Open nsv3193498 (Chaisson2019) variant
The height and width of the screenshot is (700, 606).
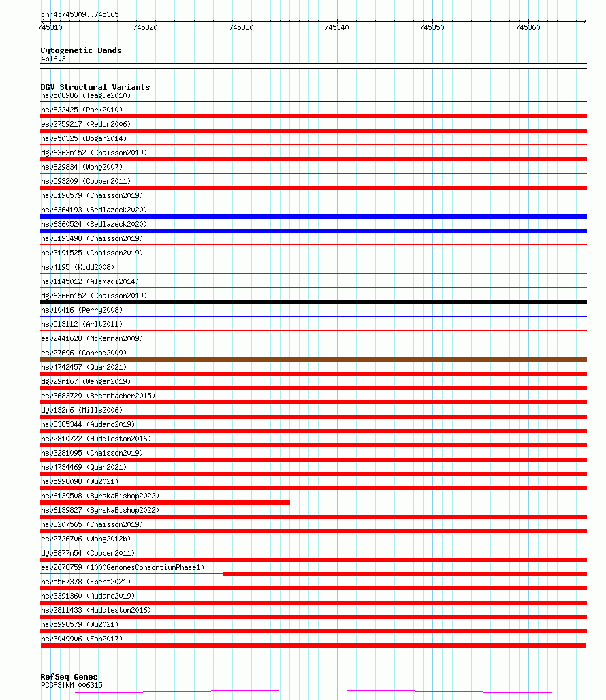click(x=92, y=238)
